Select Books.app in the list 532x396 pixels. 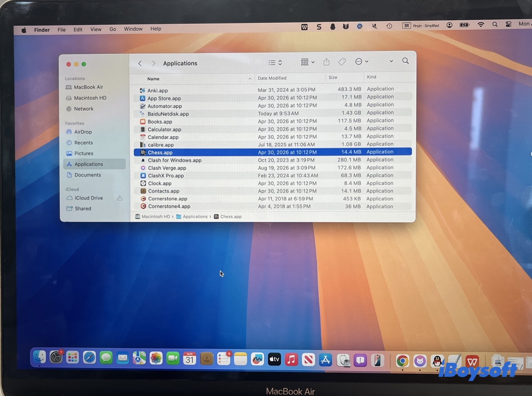(x=273, y=121)
